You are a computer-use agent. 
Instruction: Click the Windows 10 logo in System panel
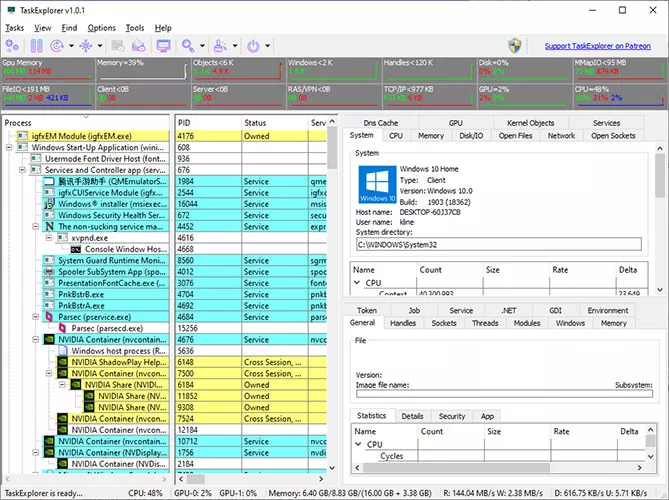(377, 184)
